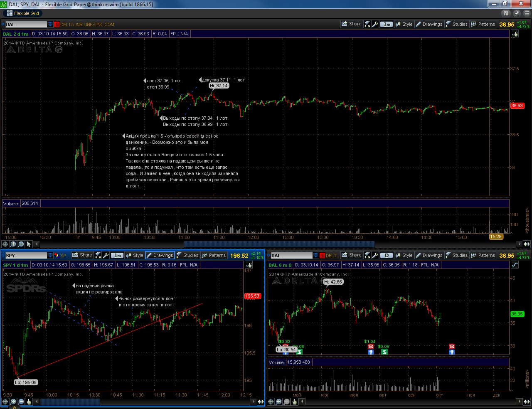The image size is (532, 409).
Task: Toggle red link indicator next to top DAL symbol
Action: pyautogui.click(x=57, y=25)
